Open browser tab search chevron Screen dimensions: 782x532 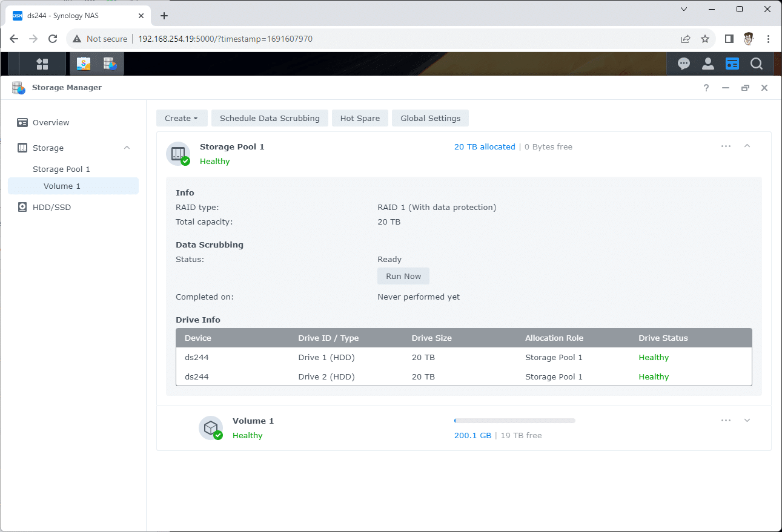coord(684,10)
